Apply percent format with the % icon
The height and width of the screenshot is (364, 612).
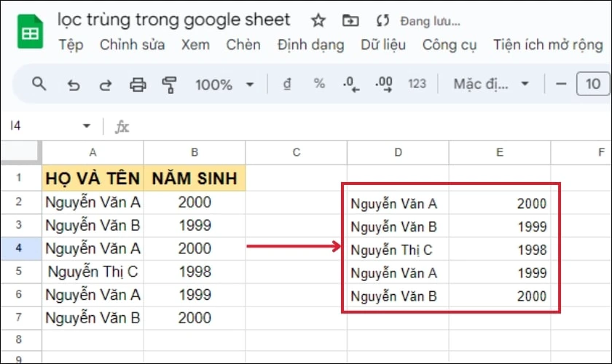coord(319,84)
